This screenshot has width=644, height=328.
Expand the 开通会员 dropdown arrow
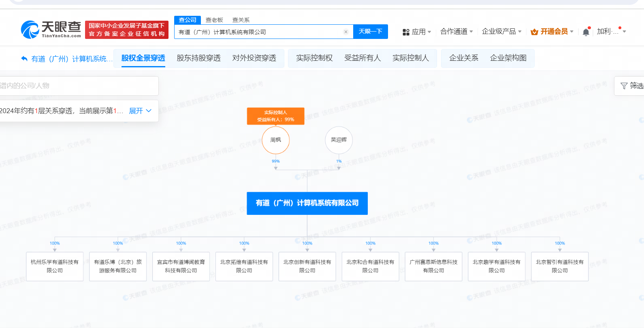point(571,32)
